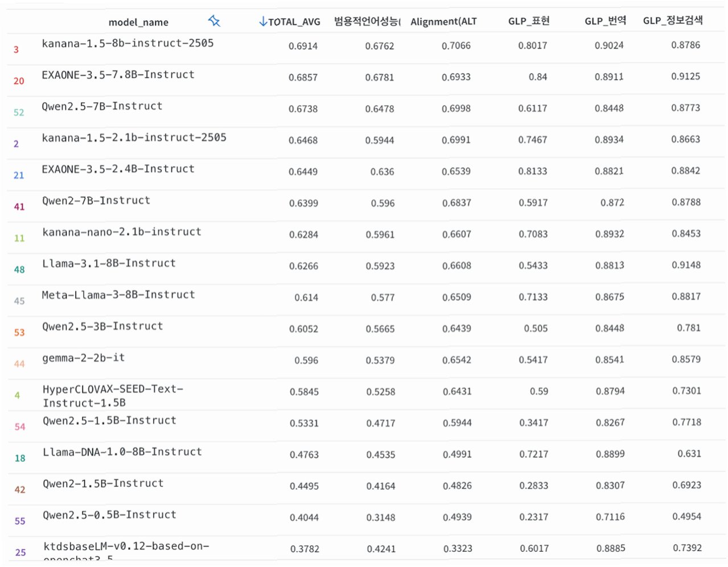Click row index 41 of Qwen2-7B-Instruct
This screenshot has height=567, width=728.
point(19,206)
